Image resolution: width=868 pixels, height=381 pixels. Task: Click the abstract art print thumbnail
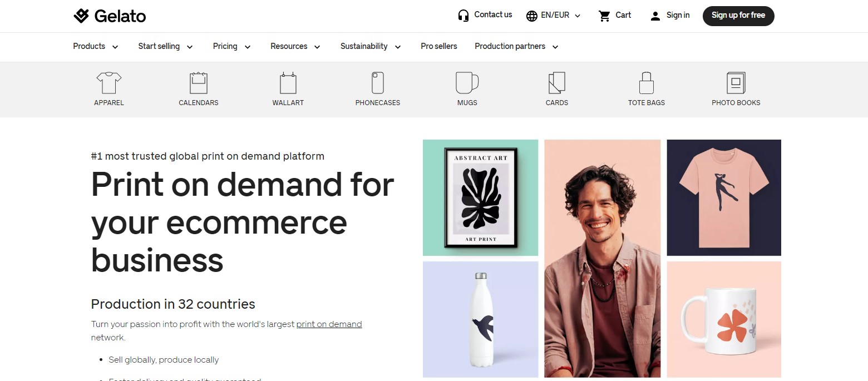(x=481, y=197)
